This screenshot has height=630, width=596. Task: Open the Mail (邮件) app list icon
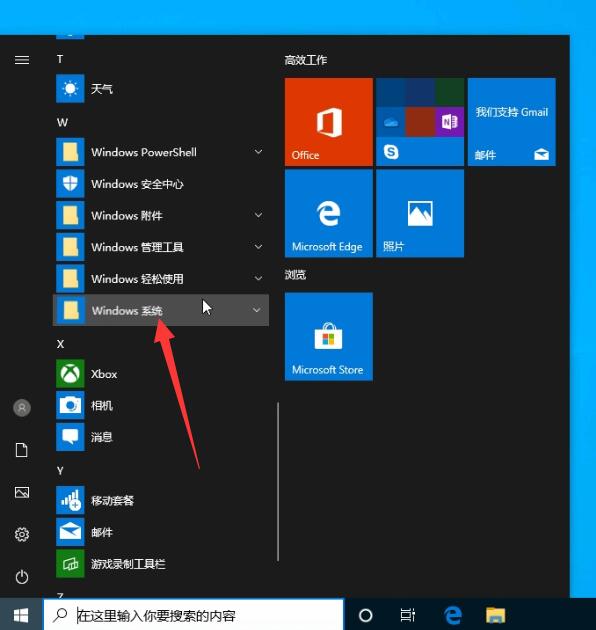70,532
